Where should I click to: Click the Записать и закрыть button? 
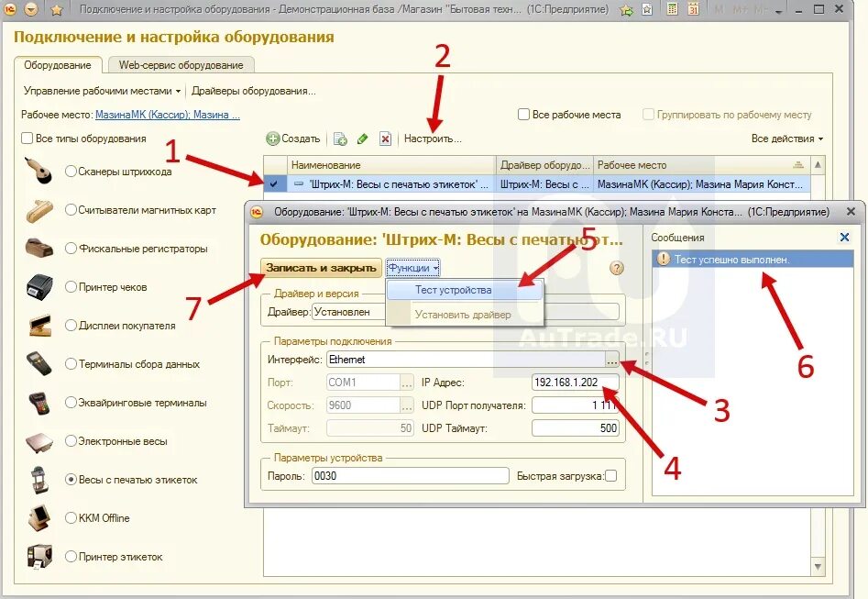click(x=321, y=268)
